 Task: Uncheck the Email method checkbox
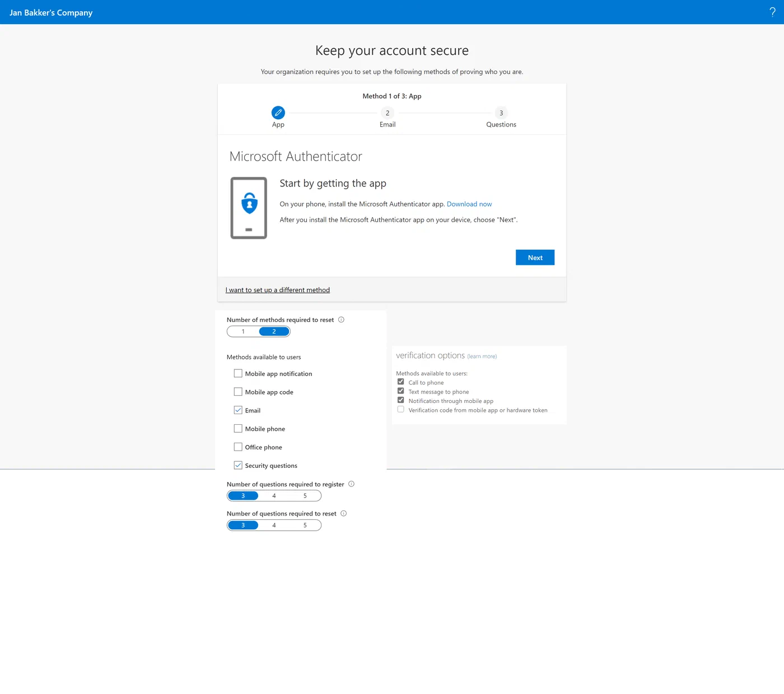click(x=238, y=410)
